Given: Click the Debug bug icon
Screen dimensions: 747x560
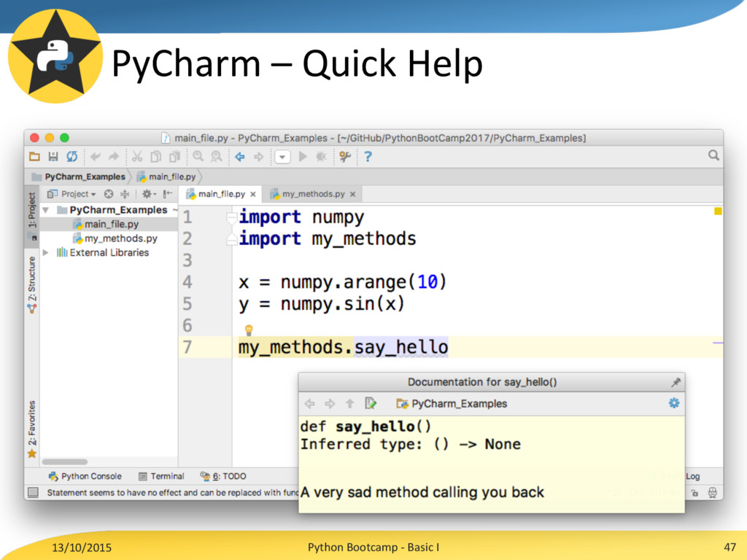Looking at the screenshot, I should [x=321, y=156].
